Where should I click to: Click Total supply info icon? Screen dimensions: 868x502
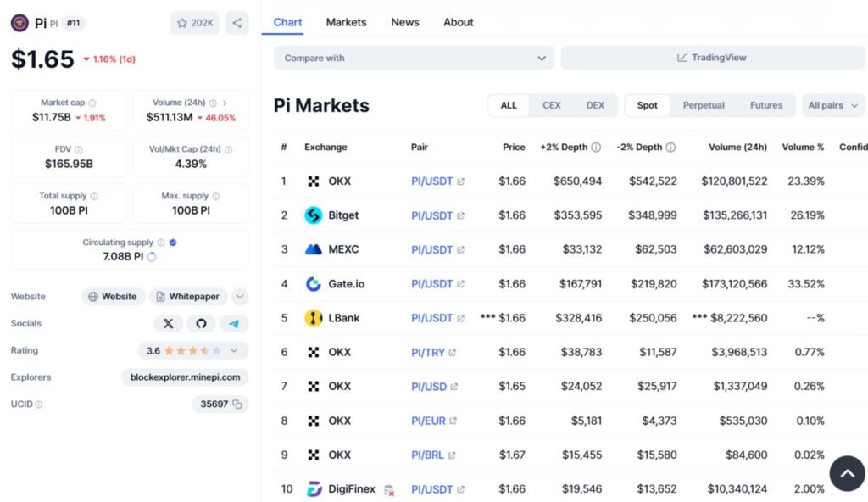(x=94, y=196)
